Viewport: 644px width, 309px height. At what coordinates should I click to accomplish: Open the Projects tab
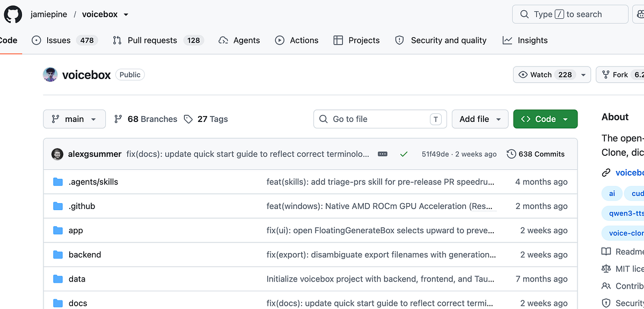pyautogui.click(x=356, y=40)
